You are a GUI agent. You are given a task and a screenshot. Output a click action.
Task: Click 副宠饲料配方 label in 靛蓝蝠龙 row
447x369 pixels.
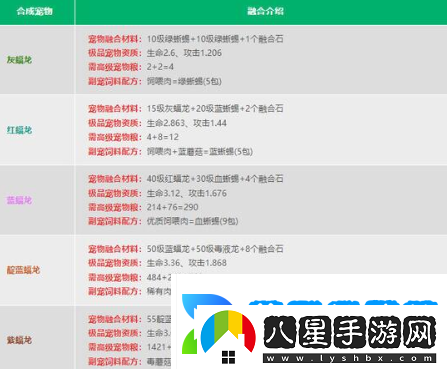coord(115,292)
